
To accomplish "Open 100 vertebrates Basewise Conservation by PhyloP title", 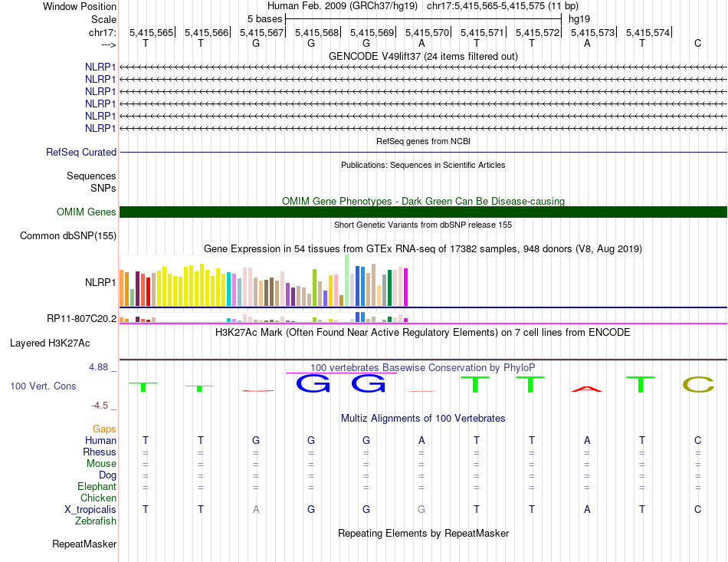I will pyautogui.click(x=423, y=368).
